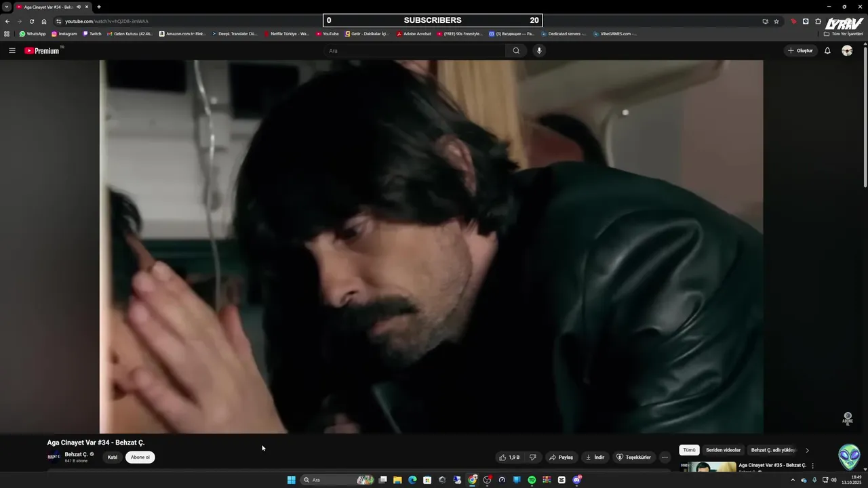Image resolution: width=868 pixels, height=488 pixels.
Task: Open Discord from taskbar
Action: point(576,480)
